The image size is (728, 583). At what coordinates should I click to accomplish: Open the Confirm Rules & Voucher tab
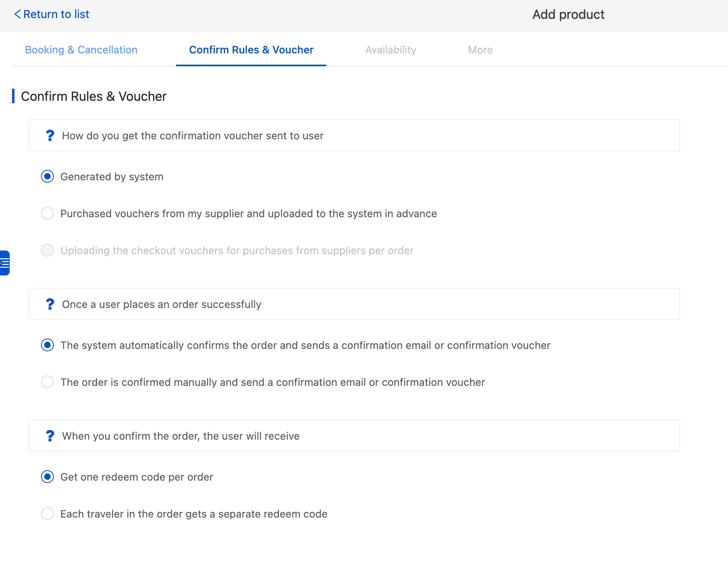[x=251, y=50]
